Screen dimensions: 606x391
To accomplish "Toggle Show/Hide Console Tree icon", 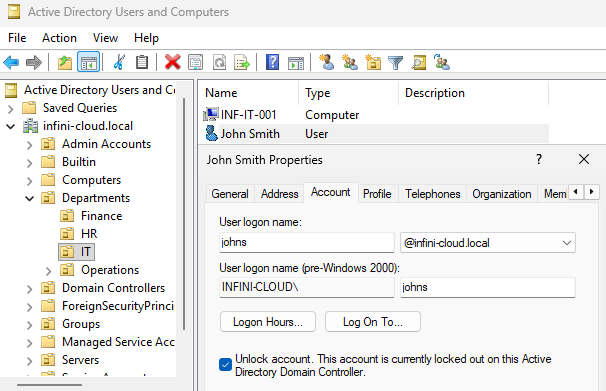I will pyautogui.click(x=89, y=62).
